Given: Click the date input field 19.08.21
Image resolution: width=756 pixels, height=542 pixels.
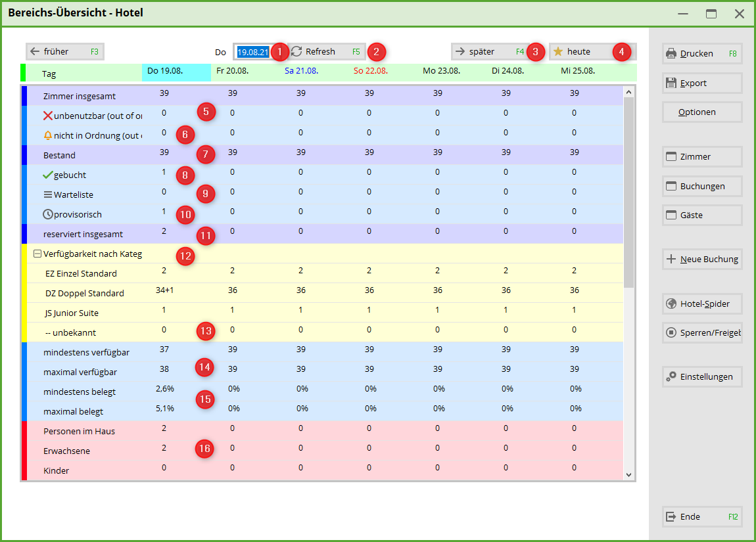Looking at the screenshot, I should click(252, 52).
